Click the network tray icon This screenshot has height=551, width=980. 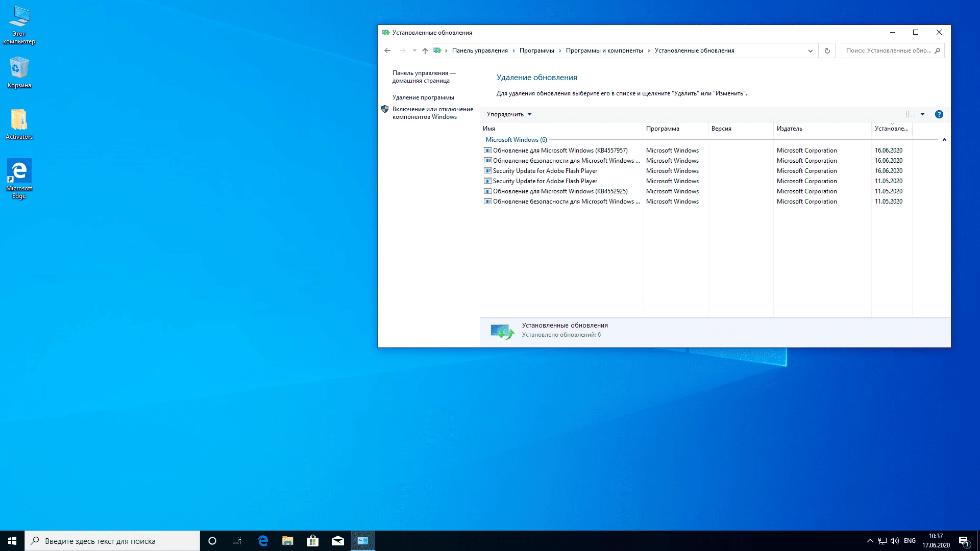883,541
